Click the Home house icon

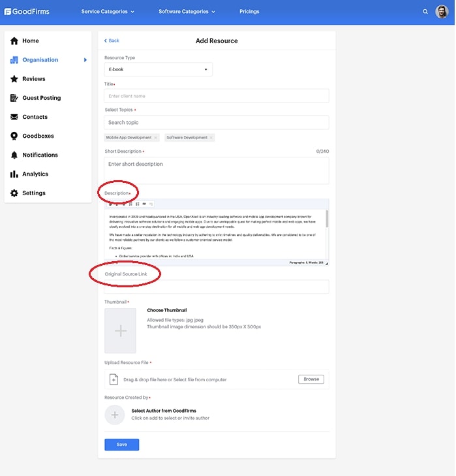point(14,40)
